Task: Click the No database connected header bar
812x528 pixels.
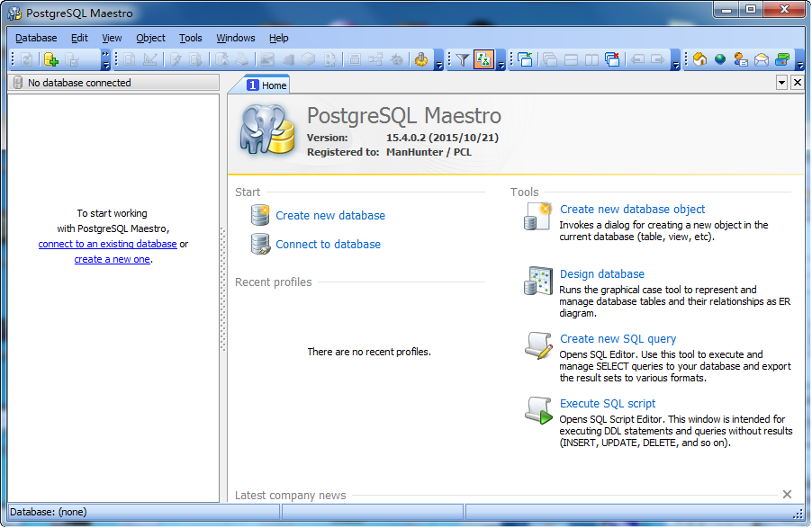Action: tap(113, 83)
